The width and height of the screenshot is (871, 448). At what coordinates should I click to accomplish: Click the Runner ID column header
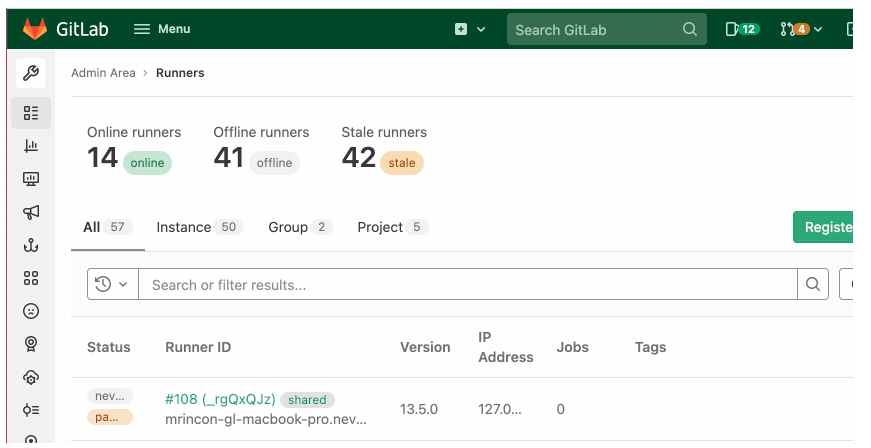point(198,347)
